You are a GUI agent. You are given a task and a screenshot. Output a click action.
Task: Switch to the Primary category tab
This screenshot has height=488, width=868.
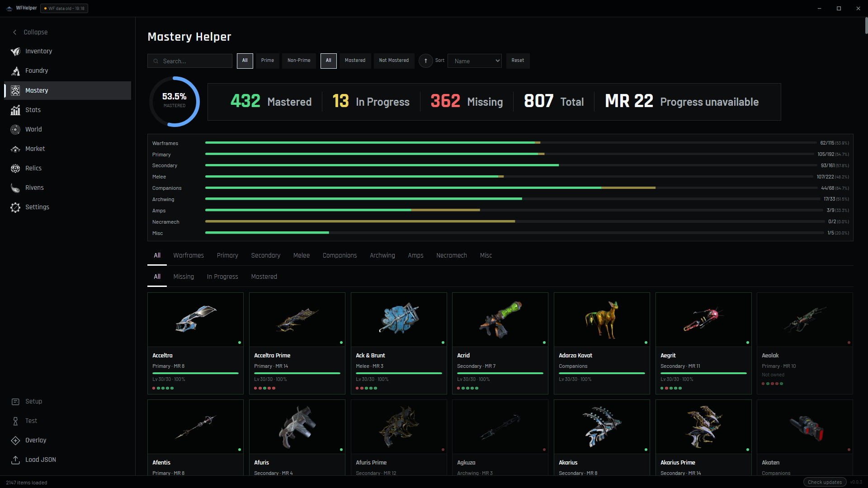(227, 255)
